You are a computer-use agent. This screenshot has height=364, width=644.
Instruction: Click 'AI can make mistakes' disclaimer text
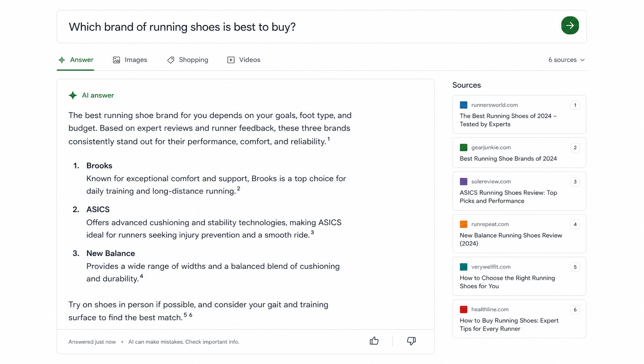pos(184,342)
